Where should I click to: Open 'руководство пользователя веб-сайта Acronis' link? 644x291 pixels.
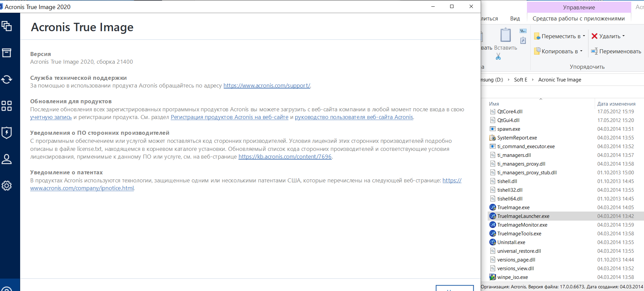pos(354,117)
